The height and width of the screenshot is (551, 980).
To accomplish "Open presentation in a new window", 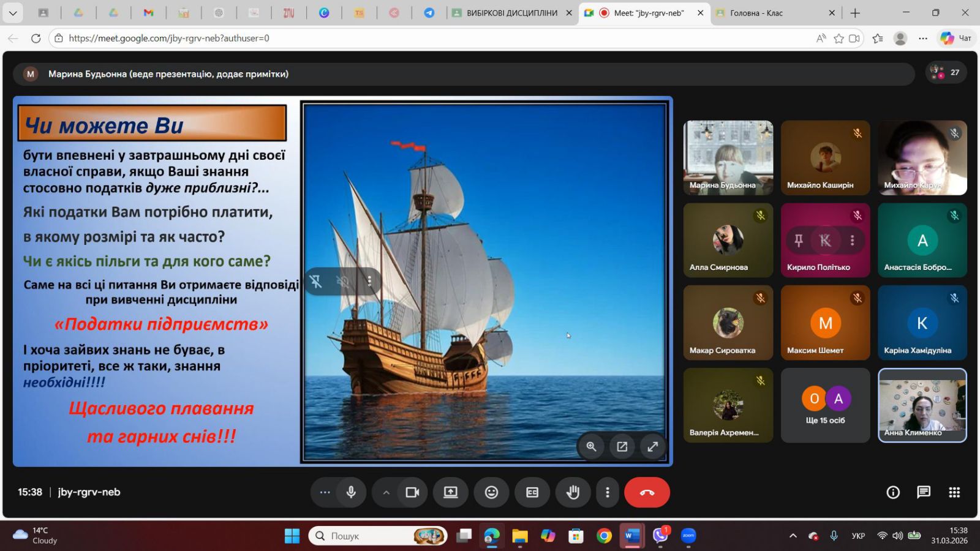I will [622, 447].
